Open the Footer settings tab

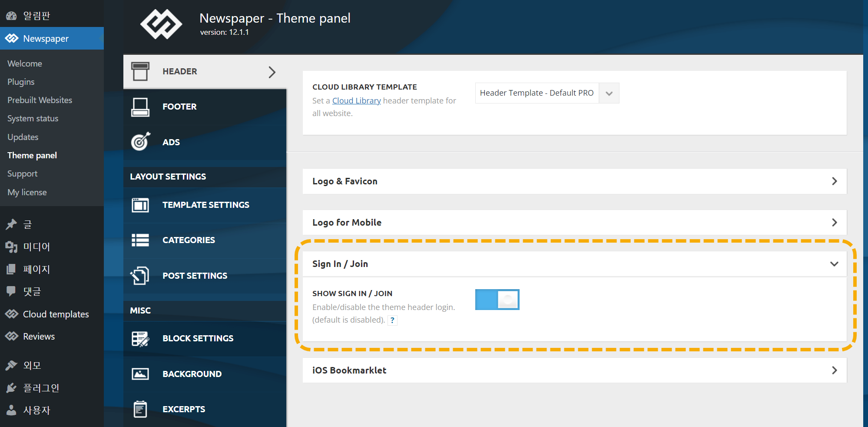click(x=205, y=107)
